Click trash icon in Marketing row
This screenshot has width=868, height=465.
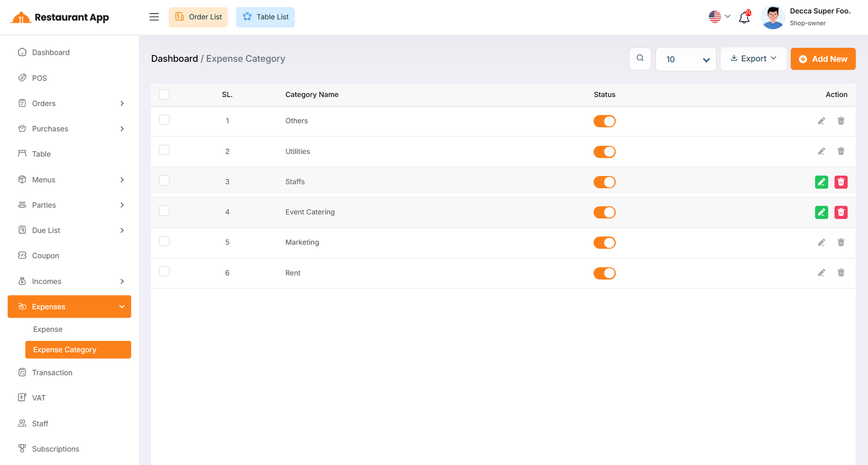[841, 242]
